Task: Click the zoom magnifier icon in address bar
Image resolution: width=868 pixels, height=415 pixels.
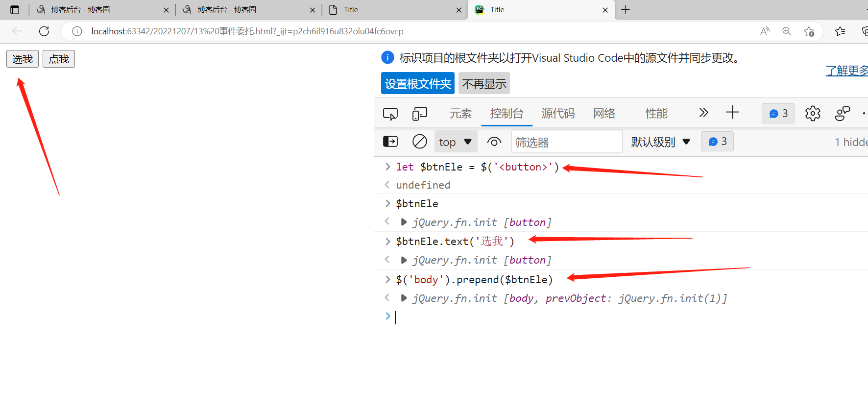Action: click(x=787, y=31)
